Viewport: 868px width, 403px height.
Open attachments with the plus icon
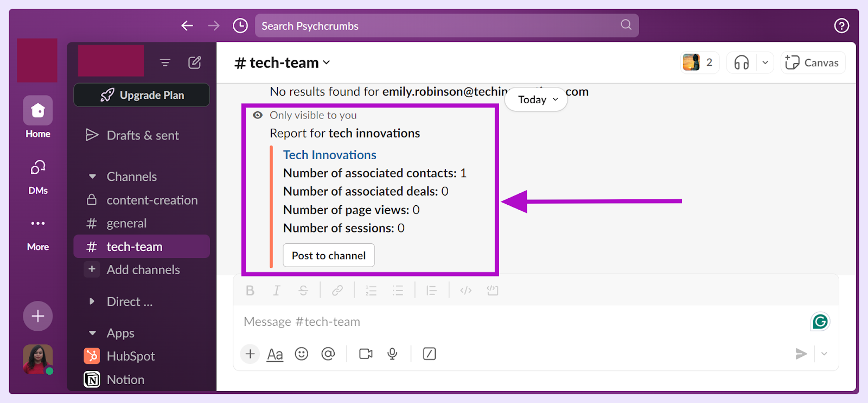(x=250, y=354)
